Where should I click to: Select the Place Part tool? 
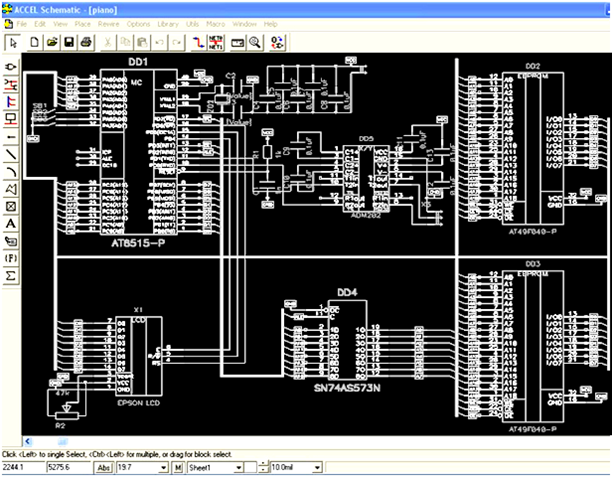coord(11,66)
